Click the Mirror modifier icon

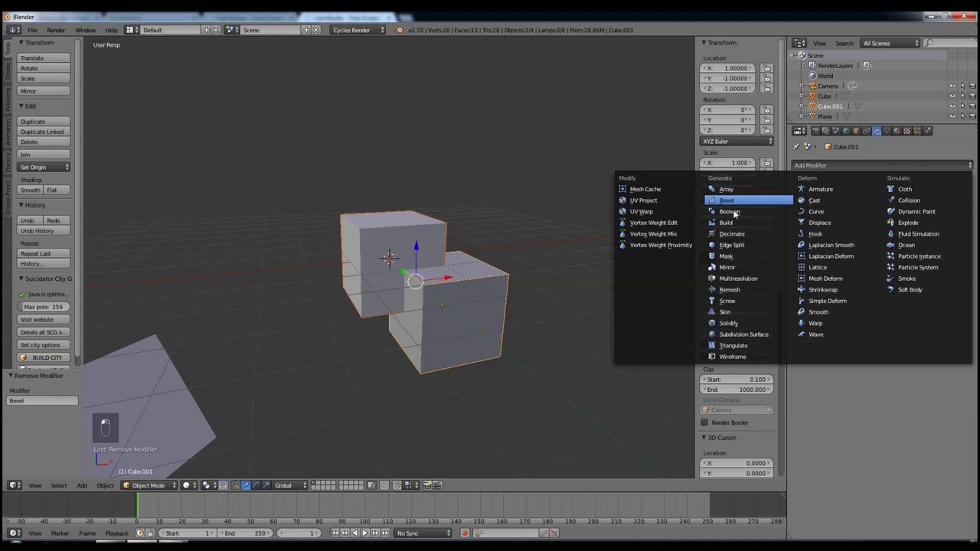pos(712,267)
